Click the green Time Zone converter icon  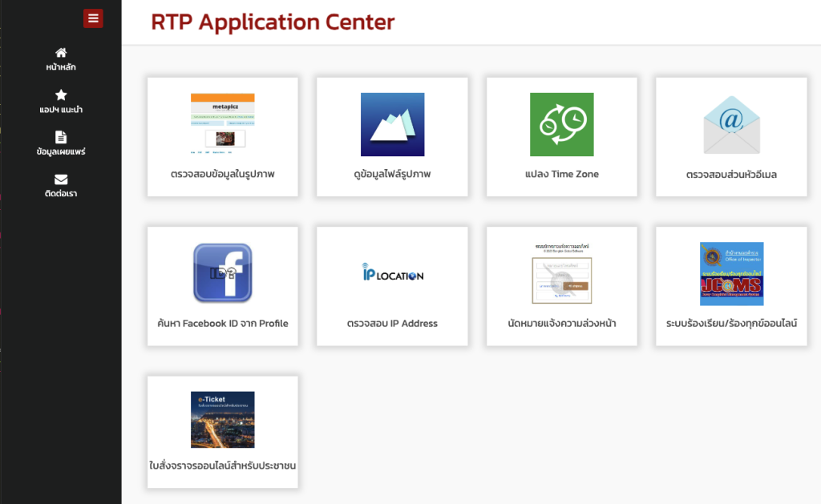[561, 124]
